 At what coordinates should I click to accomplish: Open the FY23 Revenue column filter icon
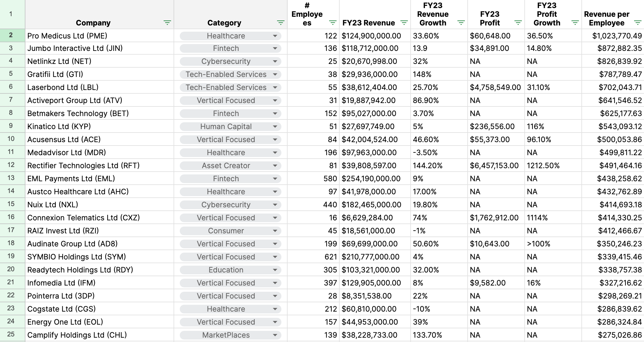pyautogui.click(x=404, y=23)
